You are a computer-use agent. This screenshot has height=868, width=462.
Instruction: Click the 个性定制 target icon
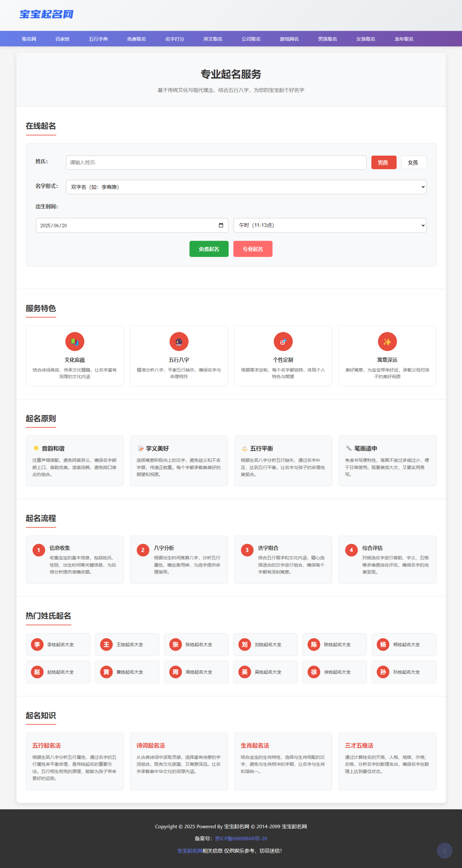tap(283, 341)
